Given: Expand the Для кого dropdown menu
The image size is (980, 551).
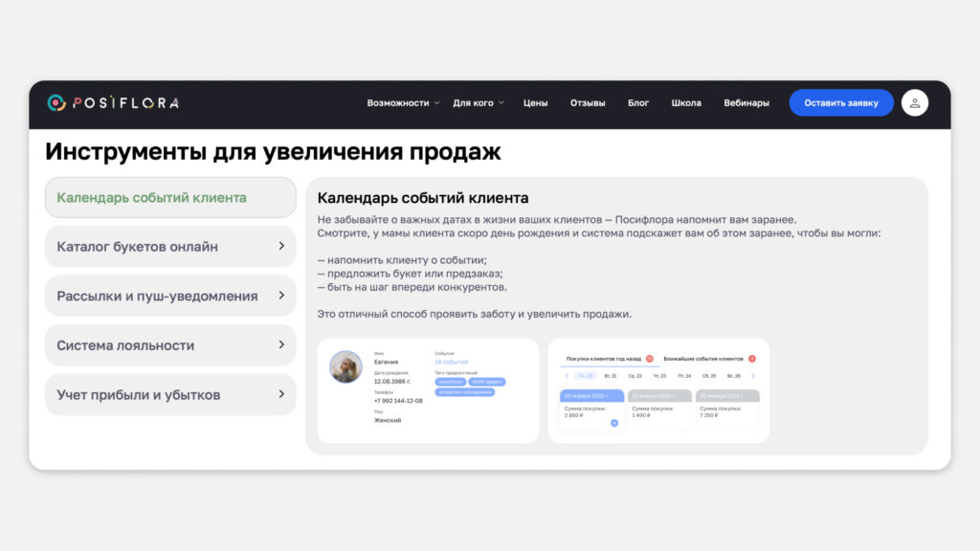Looking at the screenshot, I should coord(479,103).
